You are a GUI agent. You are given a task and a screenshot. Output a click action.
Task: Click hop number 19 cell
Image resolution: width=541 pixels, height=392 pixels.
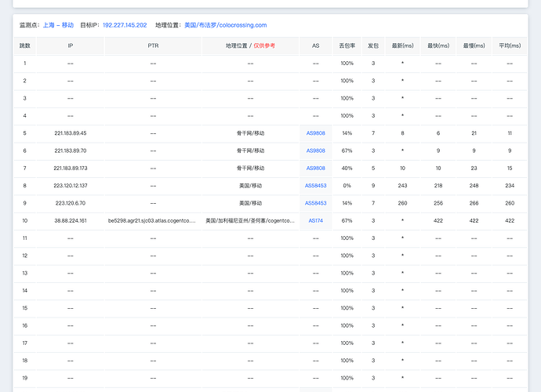[25, 378]
